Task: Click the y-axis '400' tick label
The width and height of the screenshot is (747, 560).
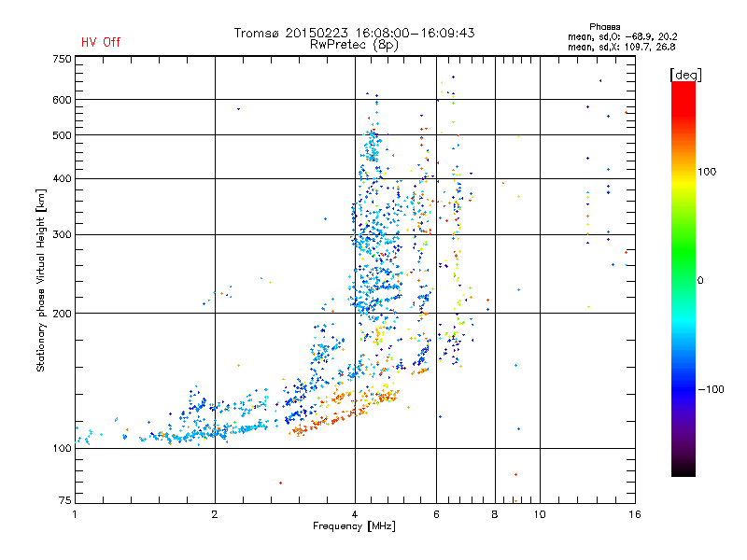Action: coord(62,179)
